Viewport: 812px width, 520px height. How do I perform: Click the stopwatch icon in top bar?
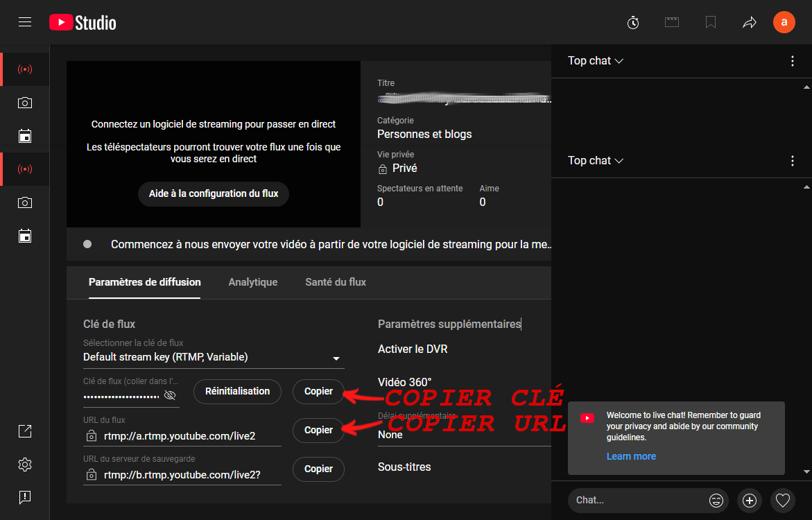(633, 22)
